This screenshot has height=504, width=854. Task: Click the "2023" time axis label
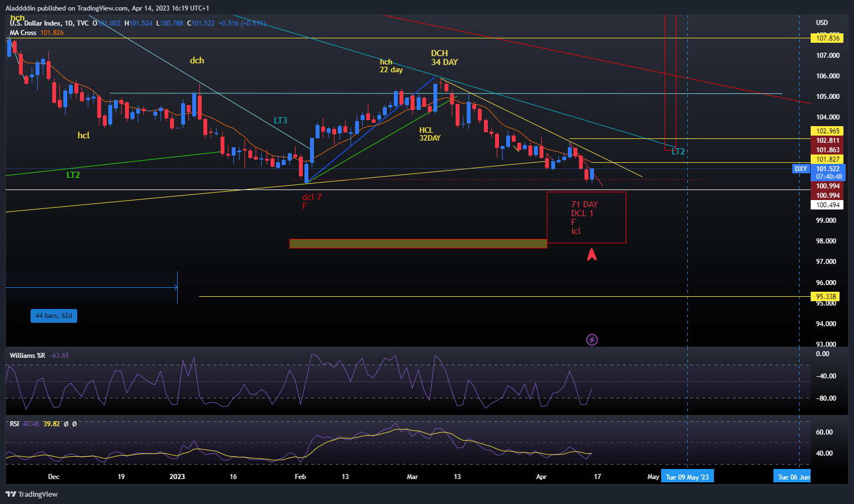point(177,477)
